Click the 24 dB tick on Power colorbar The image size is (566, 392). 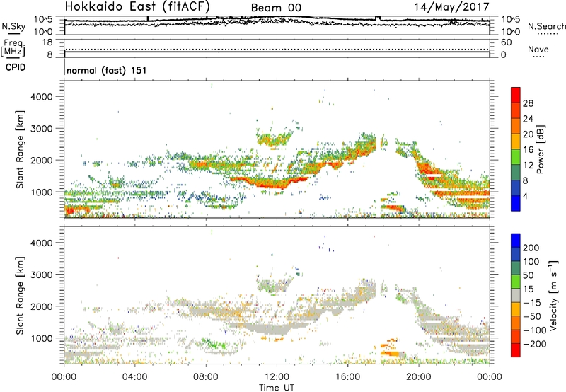528,119
